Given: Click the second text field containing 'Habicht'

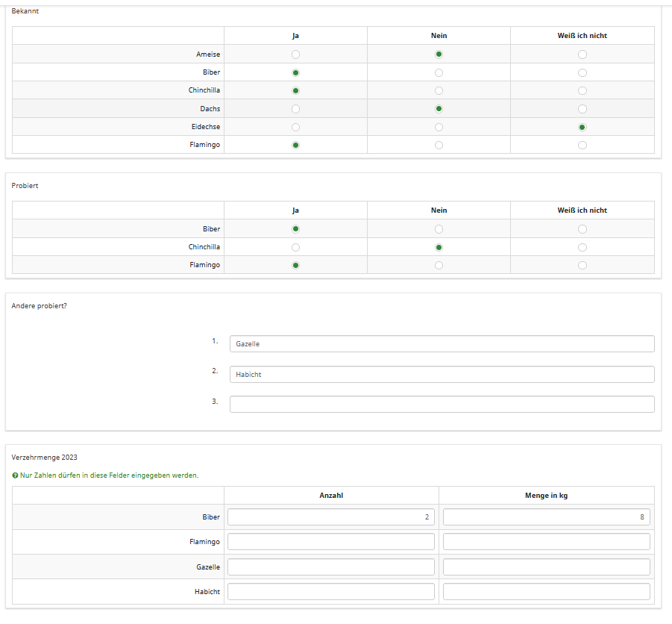Looking at the screenshot, I should coord(442,375).
